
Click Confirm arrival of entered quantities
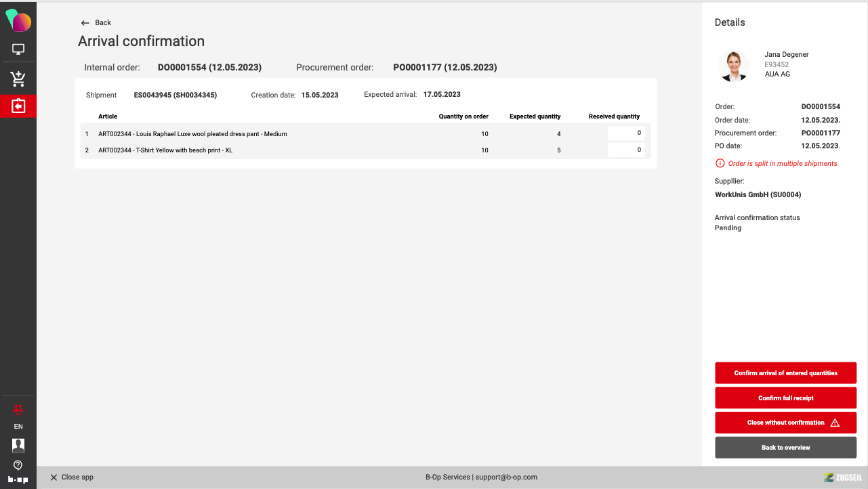[x=786, y=373]
